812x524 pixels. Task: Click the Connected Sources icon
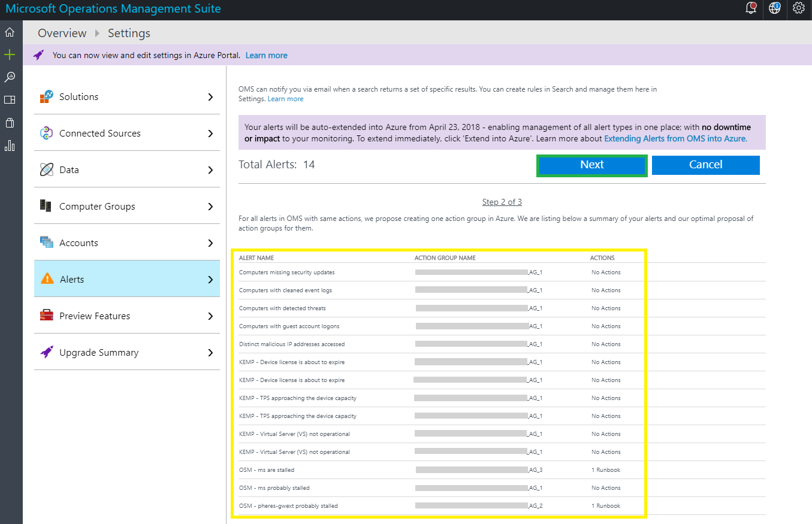[x=47, y=133]
